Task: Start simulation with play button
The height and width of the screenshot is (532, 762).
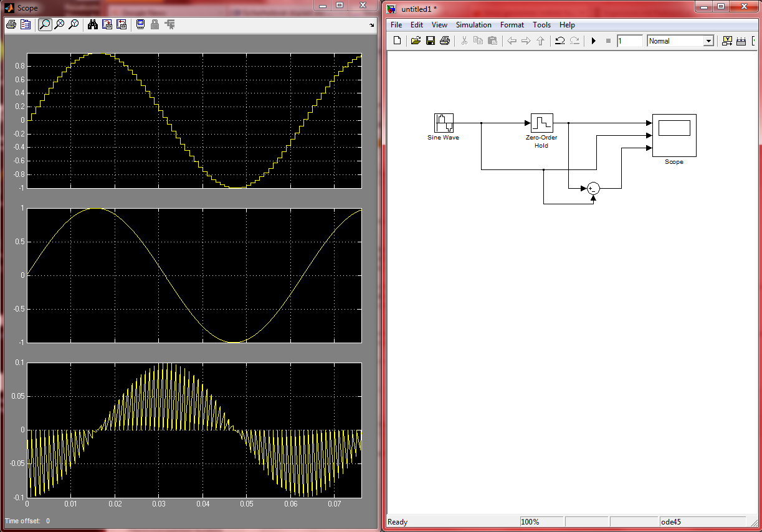Action: tap(594, 41)
